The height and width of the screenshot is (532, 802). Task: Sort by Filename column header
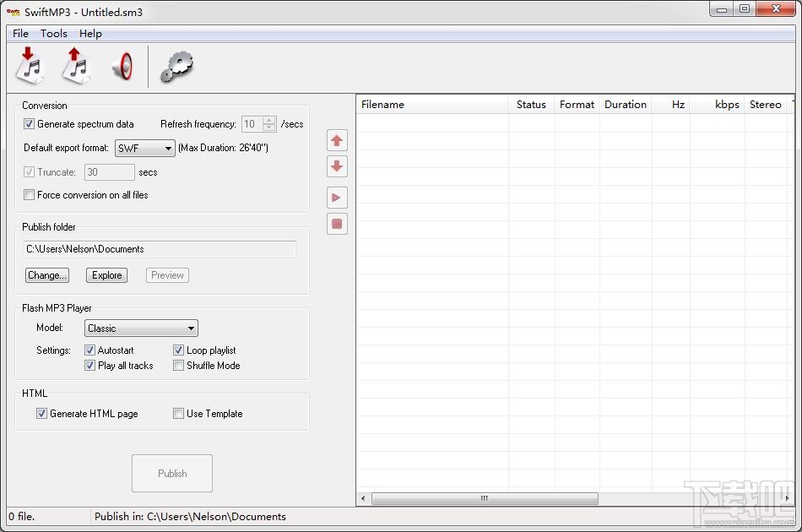432,105
